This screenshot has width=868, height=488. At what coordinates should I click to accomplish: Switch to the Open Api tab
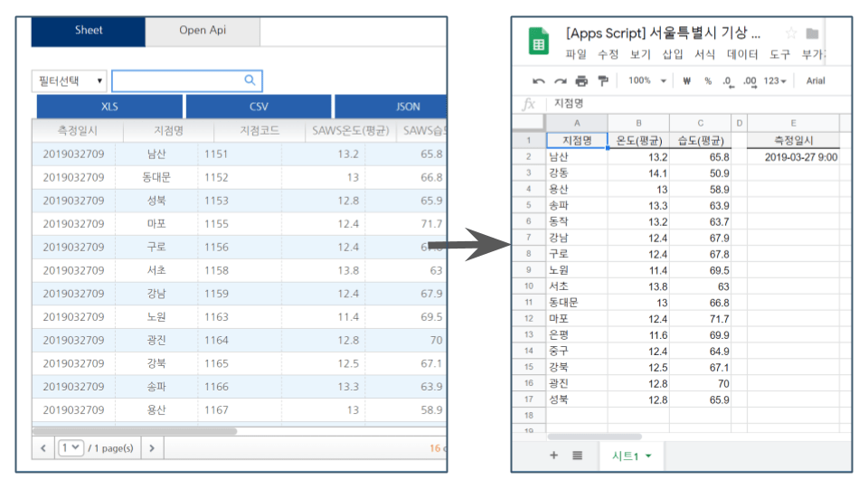[x=203, y=31]
